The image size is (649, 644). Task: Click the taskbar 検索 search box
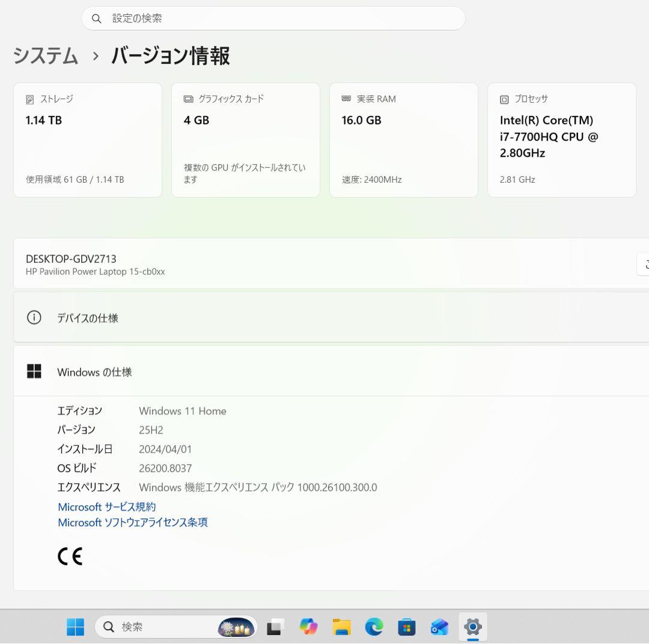[x=176, y=627]
